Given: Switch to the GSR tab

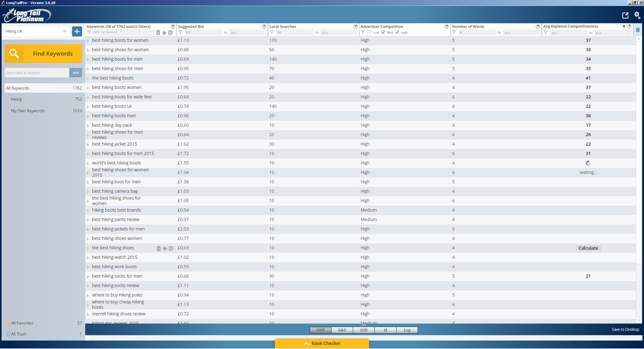Looking at the screenshot, I should pyautogui.click(x=363, y=330).
